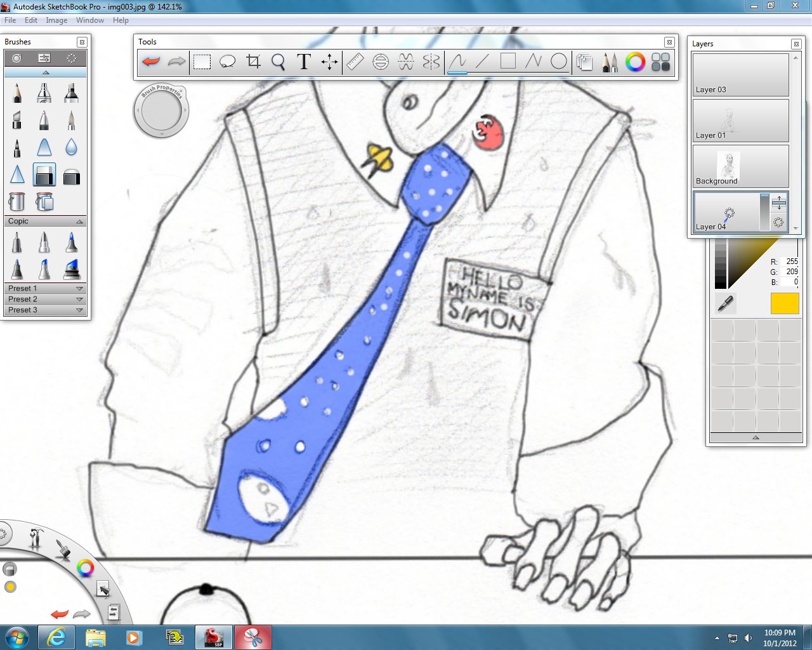The width and height of the screenshot is (812, 650).
Task: Select the Sharpen triangle brush
Action: pos(17,175)
